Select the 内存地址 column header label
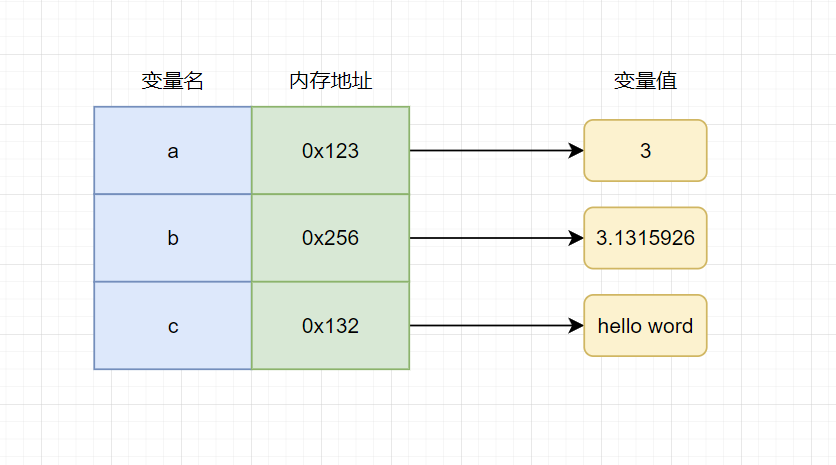Screen dimensions: 836x465 (x=330, y=82)
